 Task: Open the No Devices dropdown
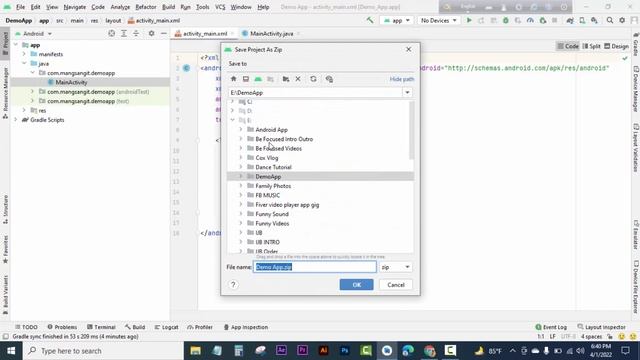point(438,20)
